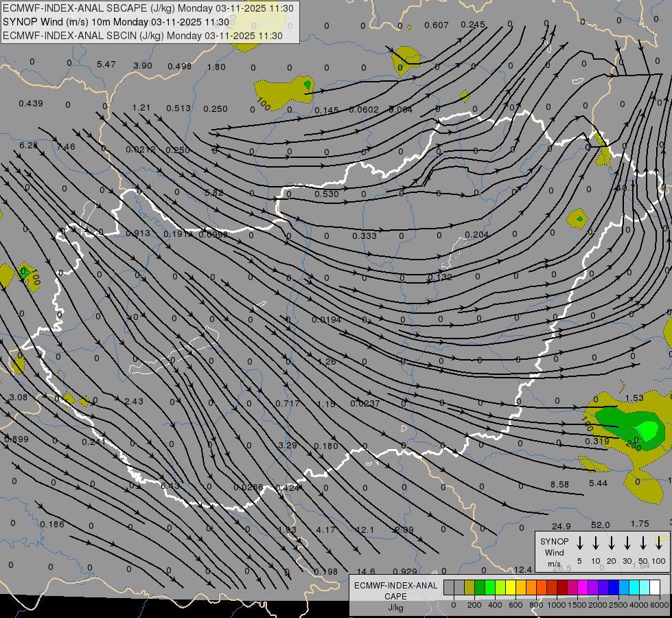Click the grid value 6.28

tap(28, 146)
